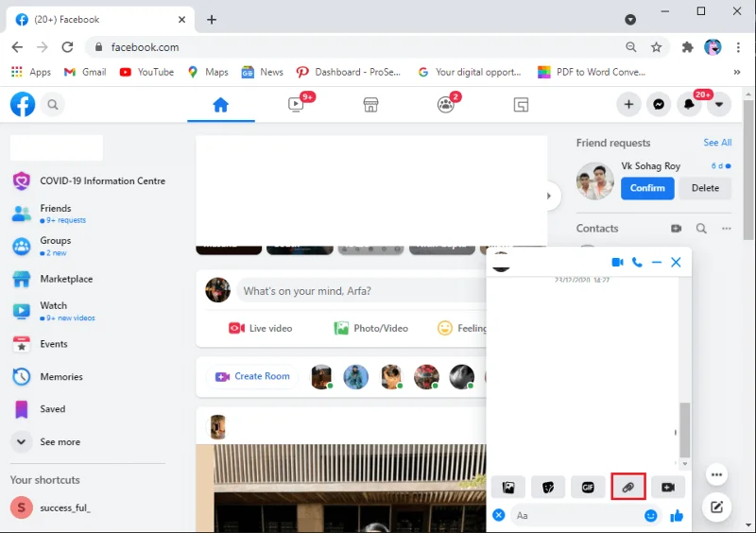Viewport: 756px width, 533px height.
Task: Minimize the chat window
Action: click(656, 262)
